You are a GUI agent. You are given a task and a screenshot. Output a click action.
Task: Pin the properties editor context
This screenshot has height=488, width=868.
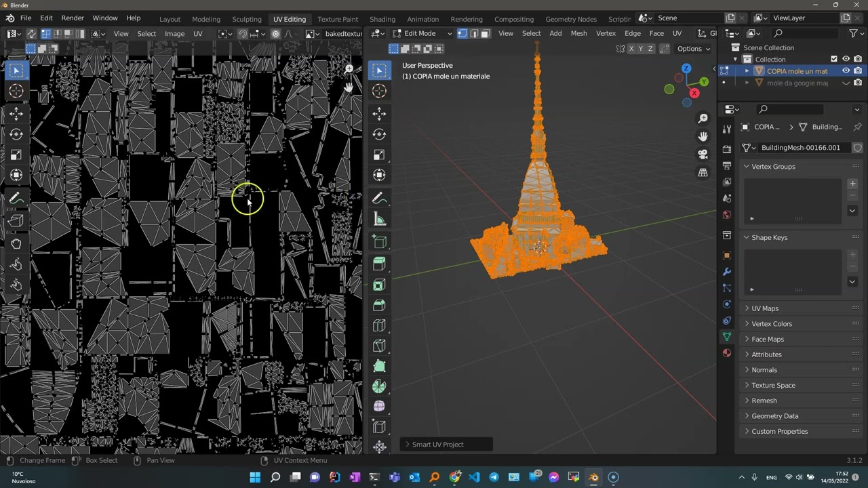(857, 127)
